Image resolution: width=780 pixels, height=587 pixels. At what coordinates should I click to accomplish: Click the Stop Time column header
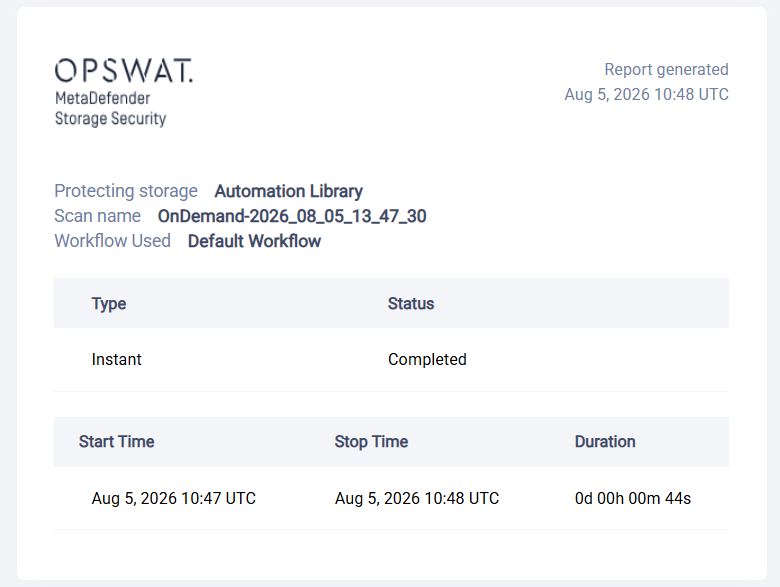point(371,442)
